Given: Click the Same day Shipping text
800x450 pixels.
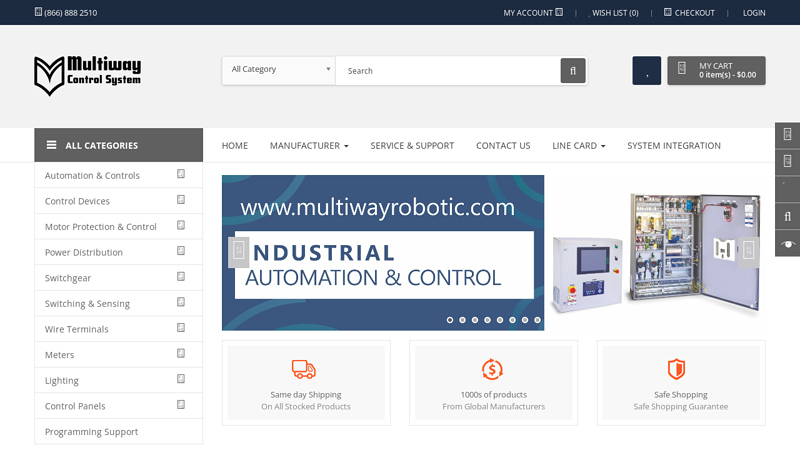Looking at the screenshot, I should coord(306,394).
